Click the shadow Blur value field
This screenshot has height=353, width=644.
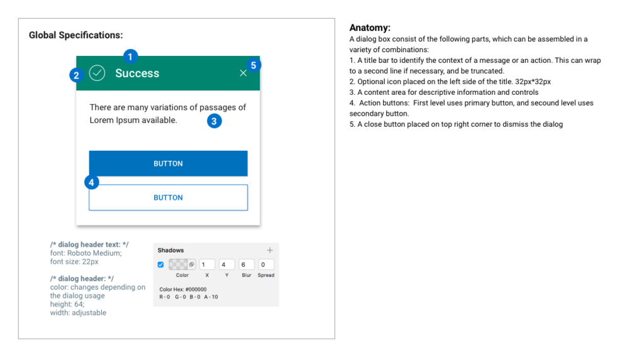pos(247,265)
